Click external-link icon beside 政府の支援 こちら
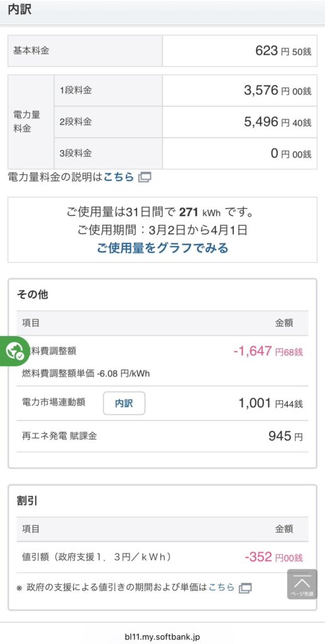This screenshot has width=325, height=644. 245,588
